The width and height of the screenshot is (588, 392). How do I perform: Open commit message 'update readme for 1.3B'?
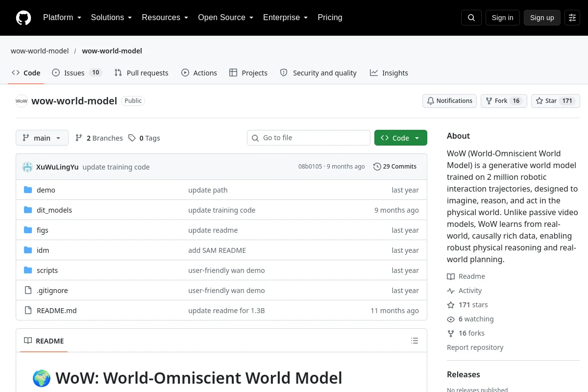point(226,311)
